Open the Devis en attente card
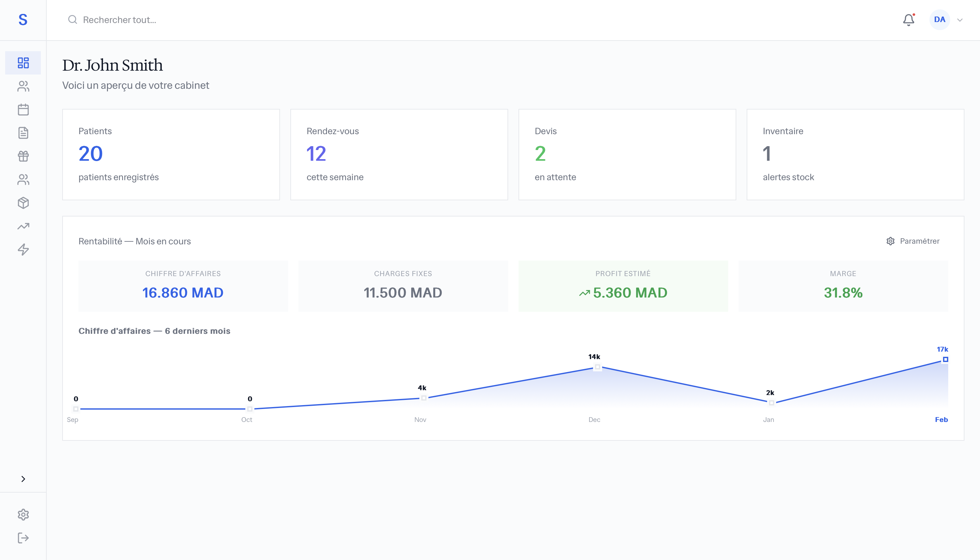This screenshot has width=980, height=560. [x=627, y=155]
